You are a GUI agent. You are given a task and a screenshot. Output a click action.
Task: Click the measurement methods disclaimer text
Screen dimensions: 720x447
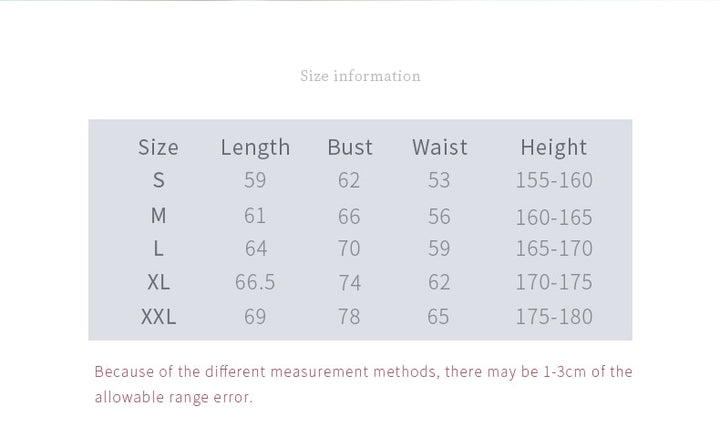click(x=363, y=372)
